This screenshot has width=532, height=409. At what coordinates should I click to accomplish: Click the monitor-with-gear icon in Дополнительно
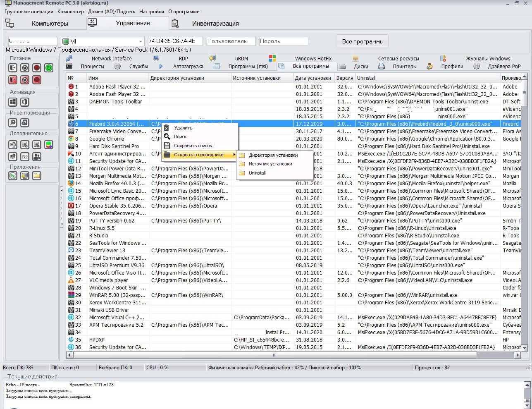pyautogui.click(x=13, y=157)
